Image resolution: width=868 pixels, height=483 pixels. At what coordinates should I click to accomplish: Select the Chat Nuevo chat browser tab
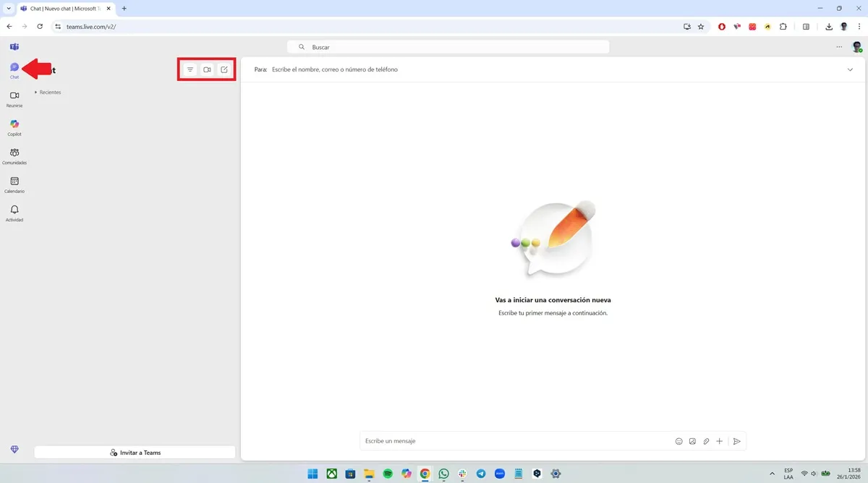coord(66,9)
